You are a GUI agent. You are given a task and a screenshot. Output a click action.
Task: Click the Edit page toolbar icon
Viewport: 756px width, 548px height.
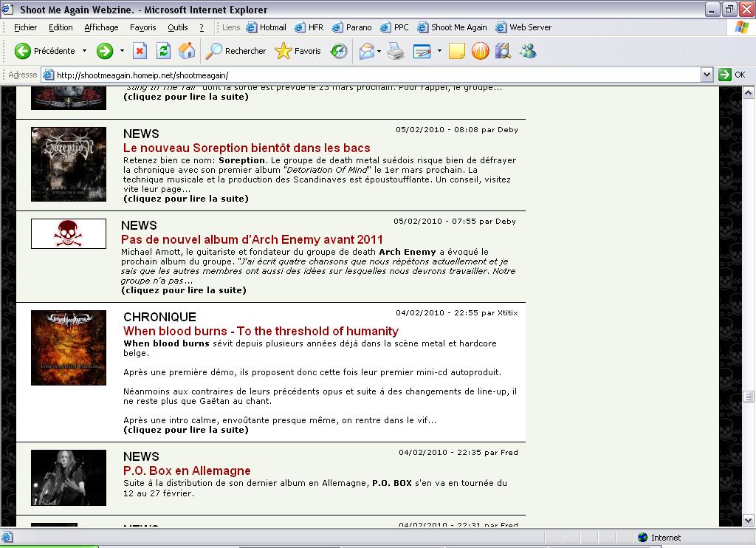422,51
